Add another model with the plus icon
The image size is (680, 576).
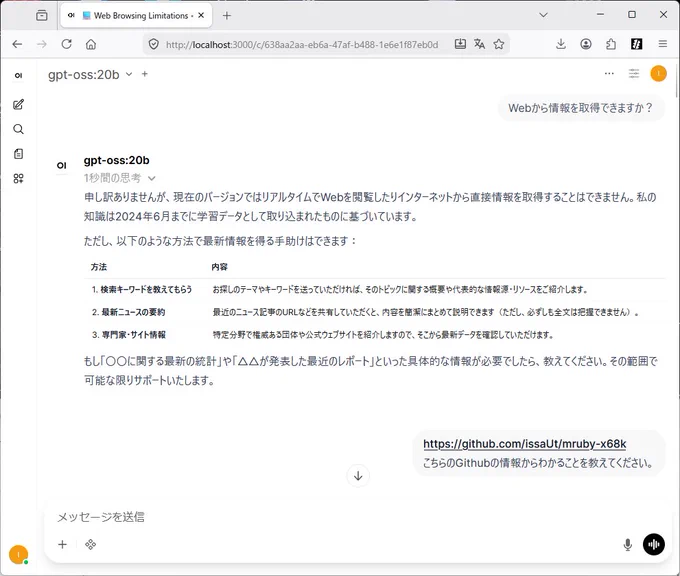pyautogui.click(x=145, y=74)
